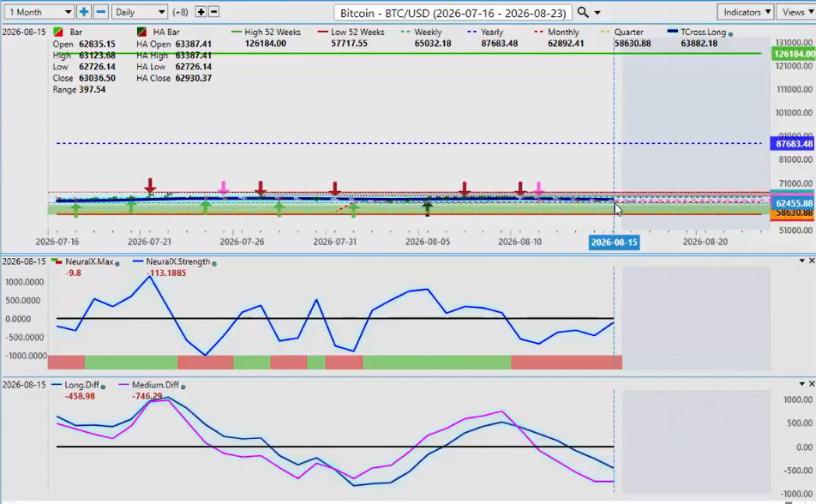
Task: Click the NeuralX.Max legend label
Action: pos(89,262)
